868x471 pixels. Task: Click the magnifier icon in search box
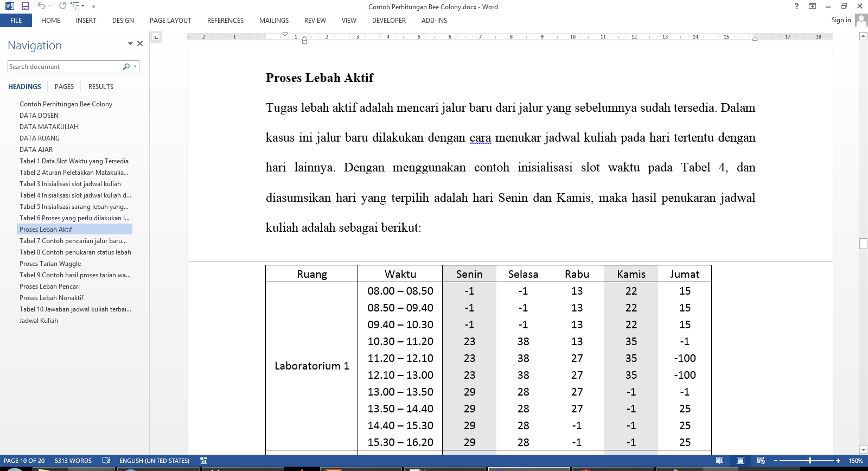click(126, 67)
